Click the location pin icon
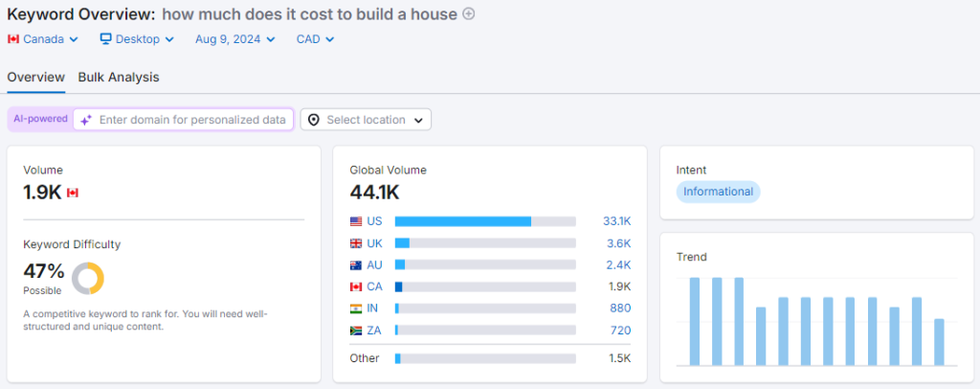980x389 pixels. tap(313, 120)
